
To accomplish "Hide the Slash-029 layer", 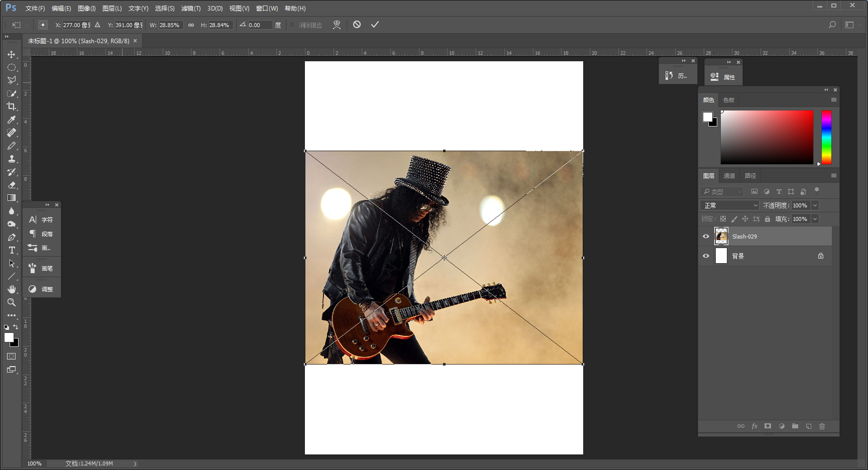I will click(706, 237).
